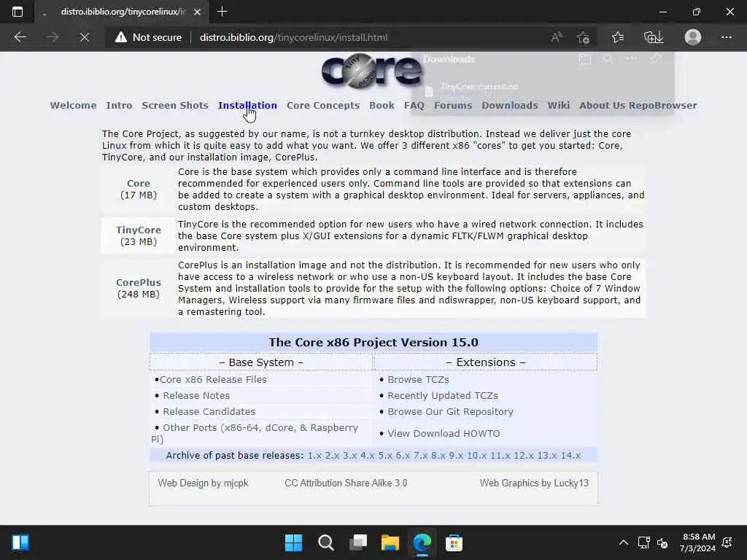This screenshot has height=560, width=747.
Task: Download TinyCore (23 MB) link
Action: tap(138, 230)
